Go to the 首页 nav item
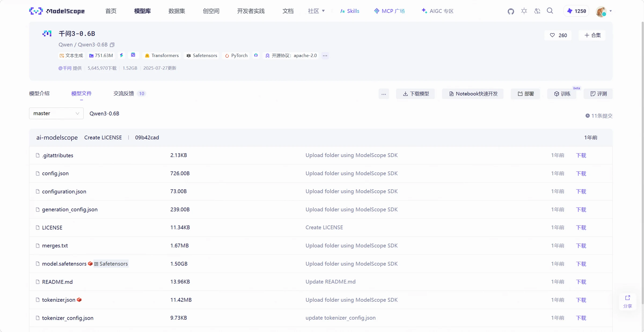 [111, 11]
